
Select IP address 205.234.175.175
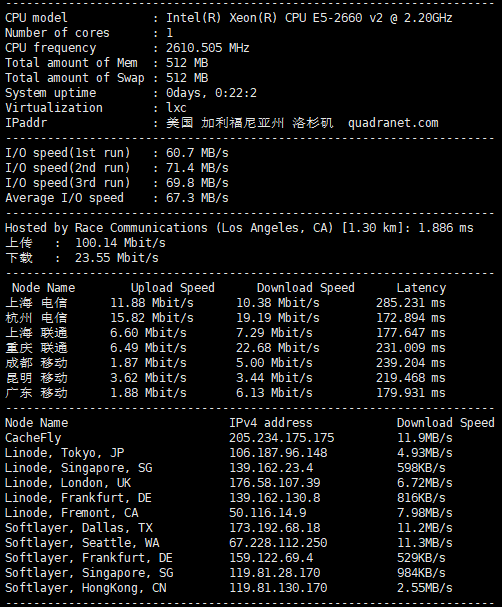pos(282,438)
